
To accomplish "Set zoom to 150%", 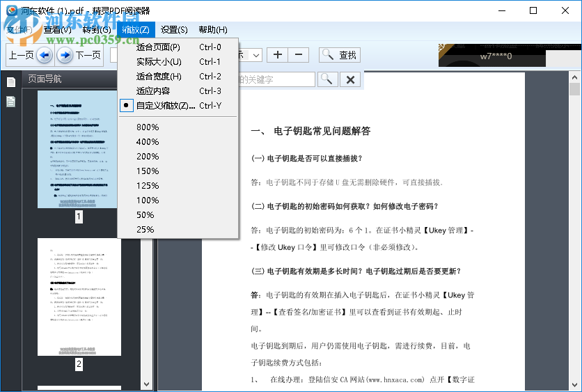I will pos(178,171).
